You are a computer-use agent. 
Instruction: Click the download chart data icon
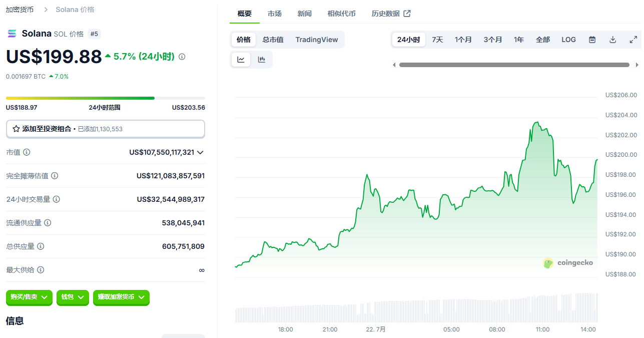tap(612, 40)
